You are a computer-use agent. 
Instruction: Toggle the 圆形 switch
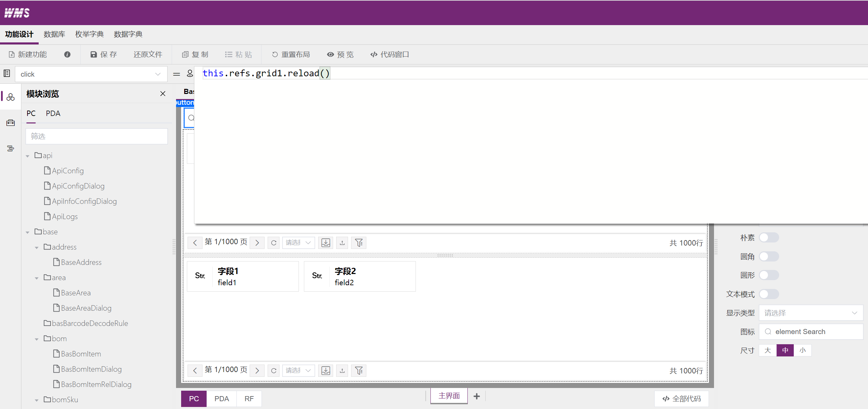click(769, 275)
